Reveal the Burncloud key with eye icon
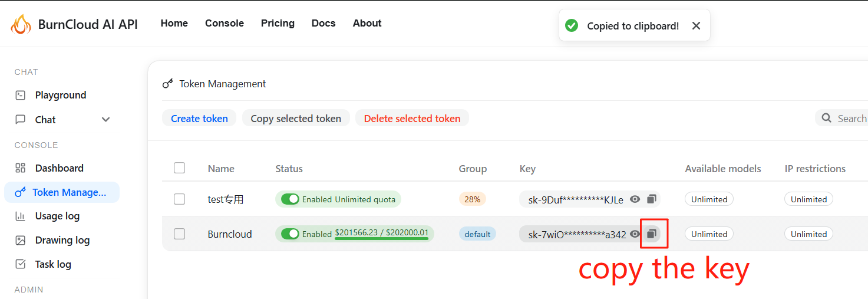This screenshot has height=299, width=868. (x=635, y=234)
